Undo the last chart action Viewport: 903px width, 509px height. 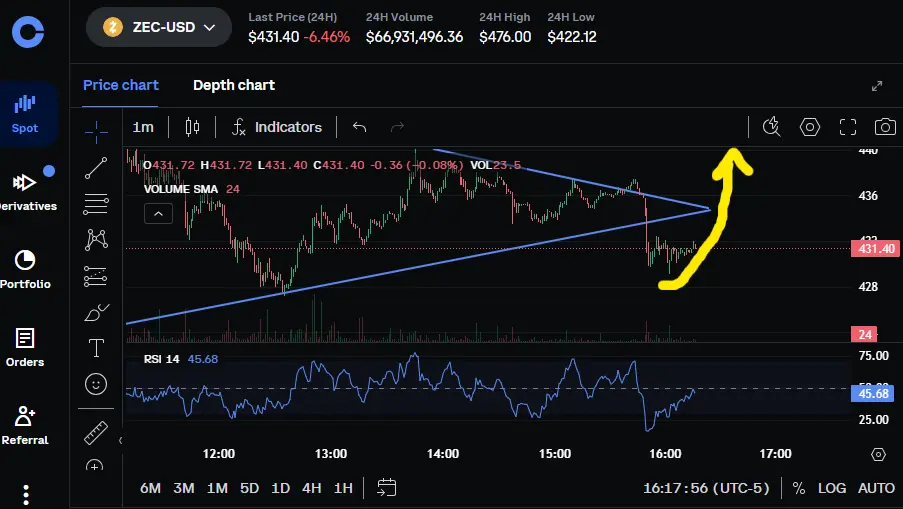359,127
